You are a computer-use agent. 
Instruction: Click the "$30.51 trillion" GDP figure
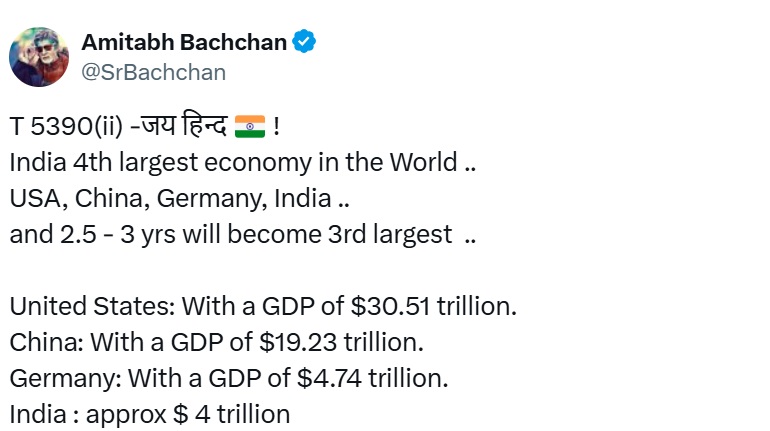tap(443, 306)
